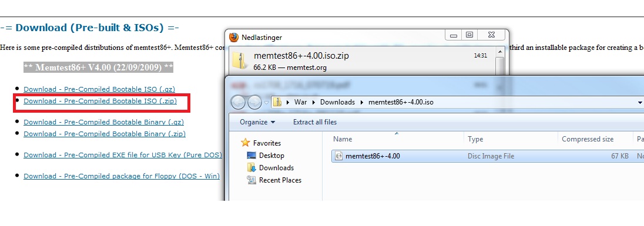This screenshot has width=644, height=226.
Task: Select Downloads under Favorites
Action: [x=276, y=168]
